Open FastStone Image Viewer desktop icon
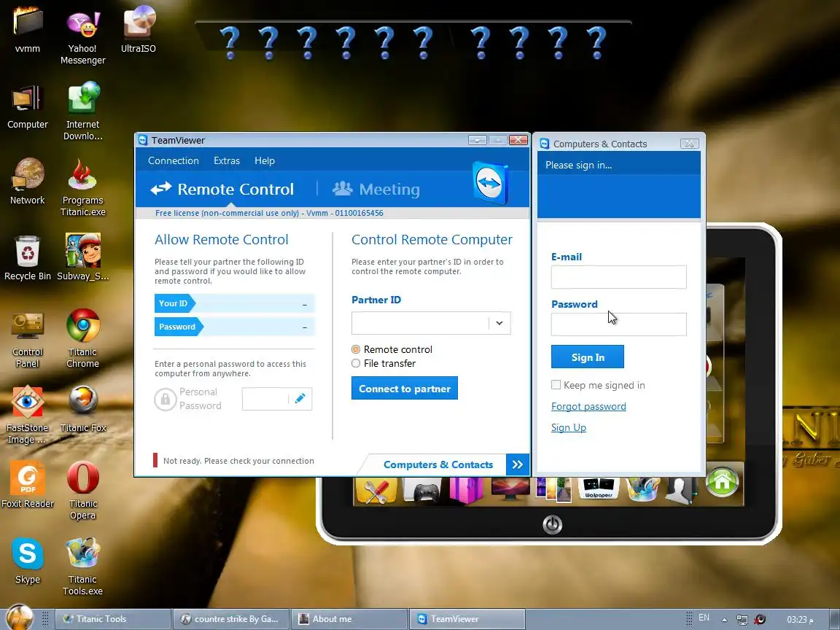The height and width of the screenshot is (630, 840). click(27, 416)
